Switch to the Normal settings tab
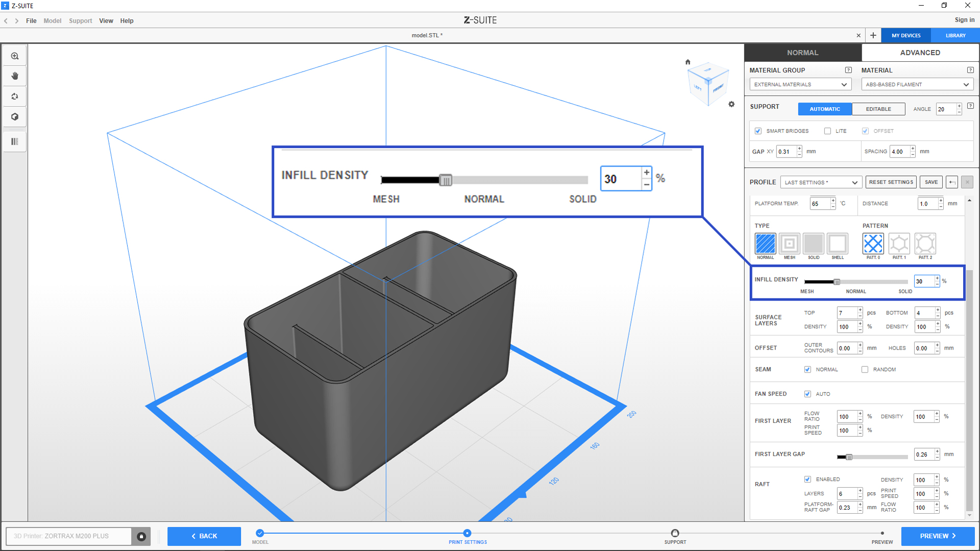Viewport: 980px width, 551px height. pyautogui.click(x=802, y=53)
